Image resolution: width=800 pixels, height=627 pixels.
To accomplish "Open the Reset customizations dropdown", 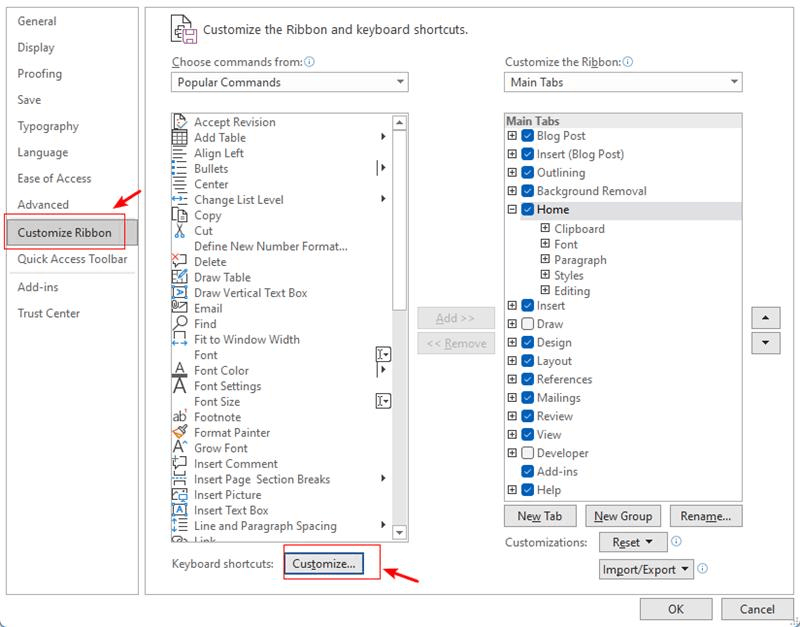I will tap(633, 542).
